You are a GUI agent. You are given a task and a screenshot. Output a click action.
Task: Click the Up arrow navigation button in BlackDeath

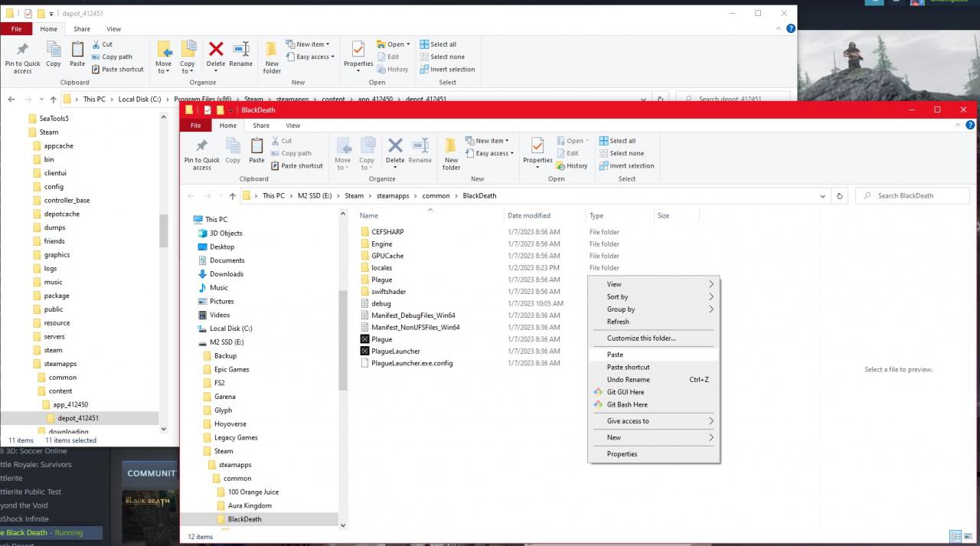click(233, 196)
